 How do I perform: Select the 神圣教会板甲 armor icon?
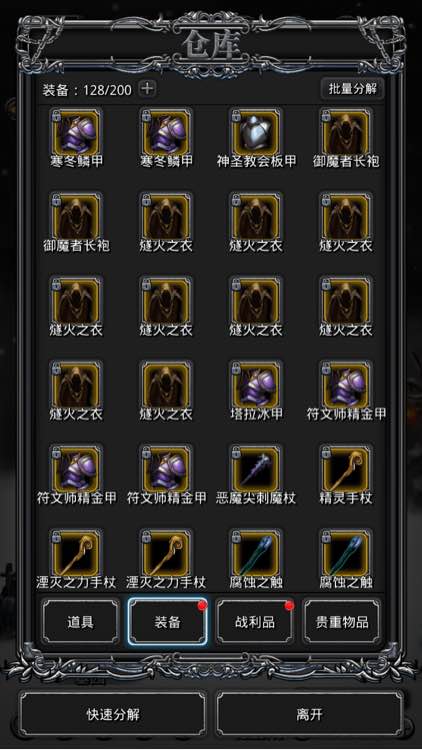point(256,132)
